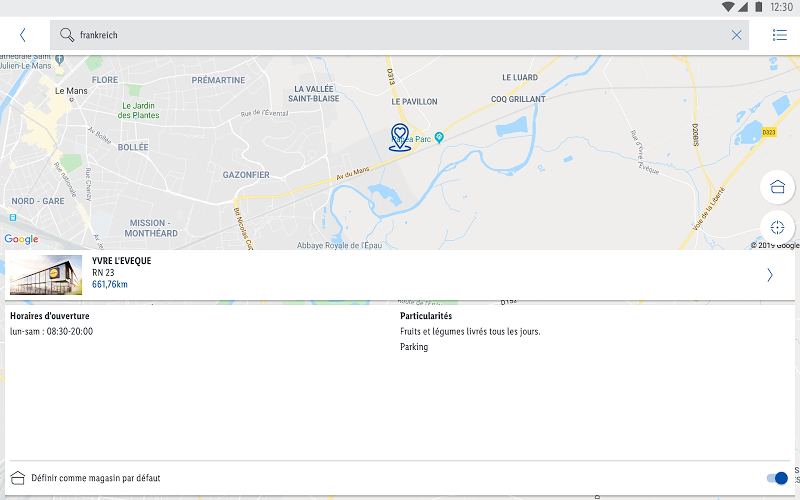Open the store list view icon
Image resolution: width=800 pixels, height=500 pixels.
[x=779, y=35]
